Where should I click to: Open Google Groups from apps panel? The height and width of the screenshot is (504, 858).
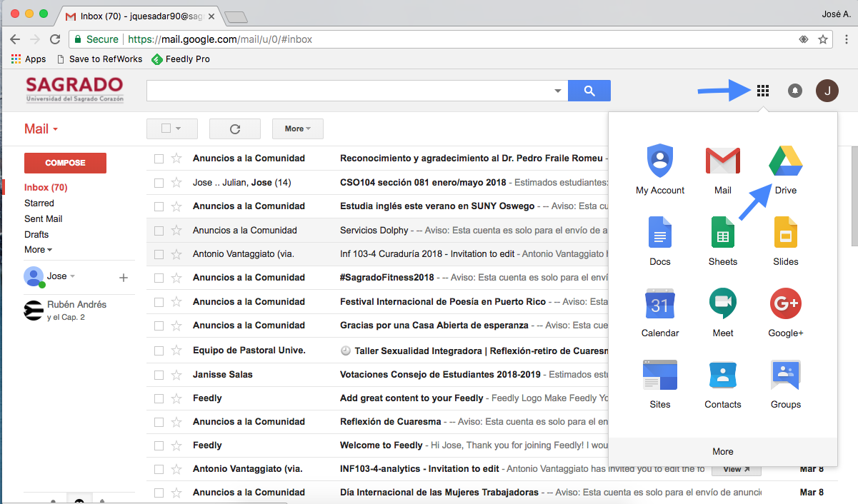[786, 384]
